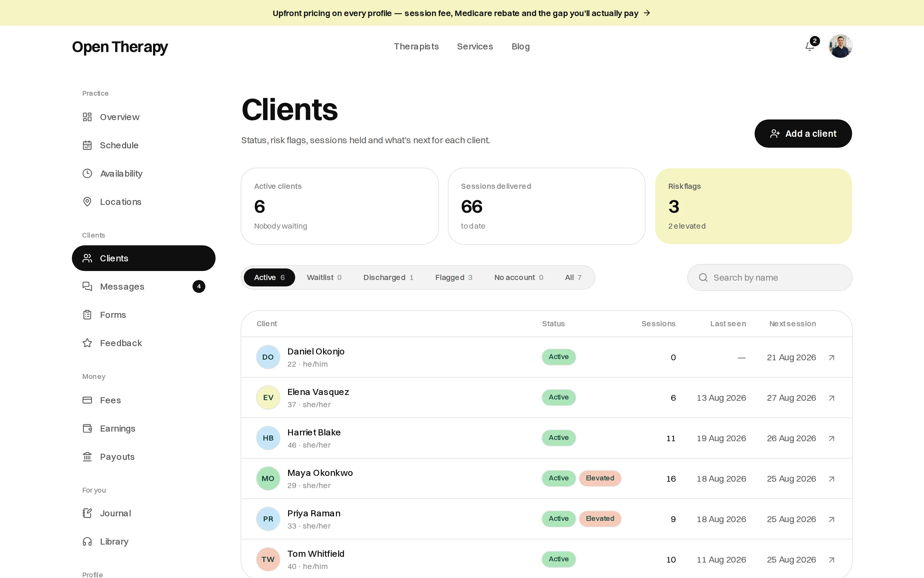Click the 13 Aug 2026 last seen date
The width and height of the screenshot is (924, 578).
click(721, 398)
